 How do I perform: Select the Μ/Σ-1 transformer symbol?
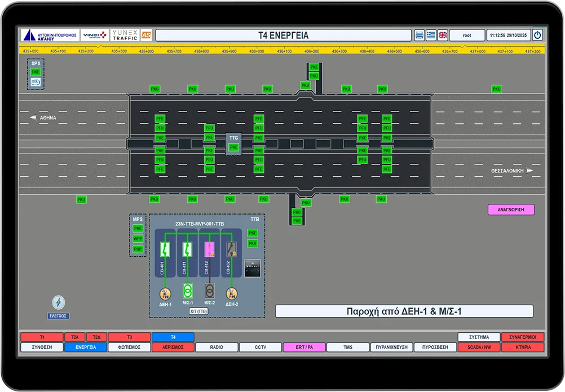coord(188,291)
